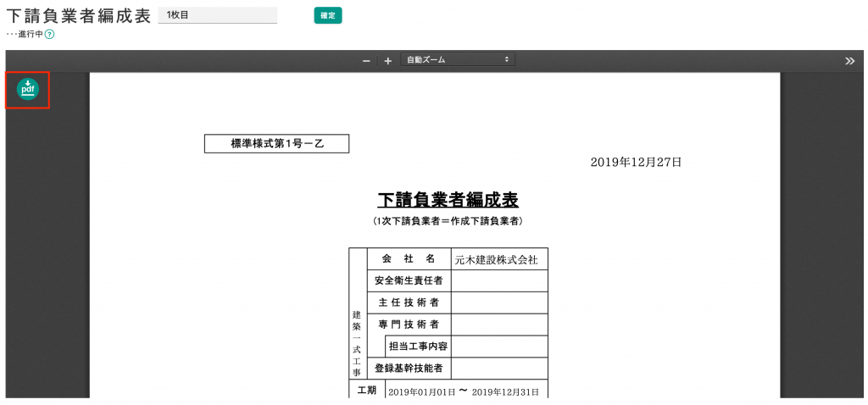The image size is (868, 405).
Task: Click the 工期 end date 2019年12月31日
Action: click(505, 391)
